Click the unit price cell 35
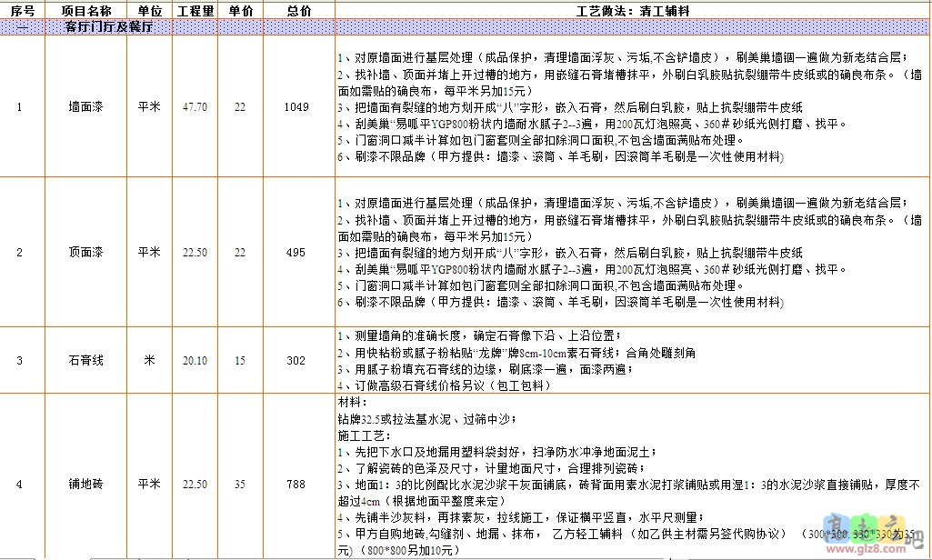This screenshot has width=932, height=560. [240, 485]
